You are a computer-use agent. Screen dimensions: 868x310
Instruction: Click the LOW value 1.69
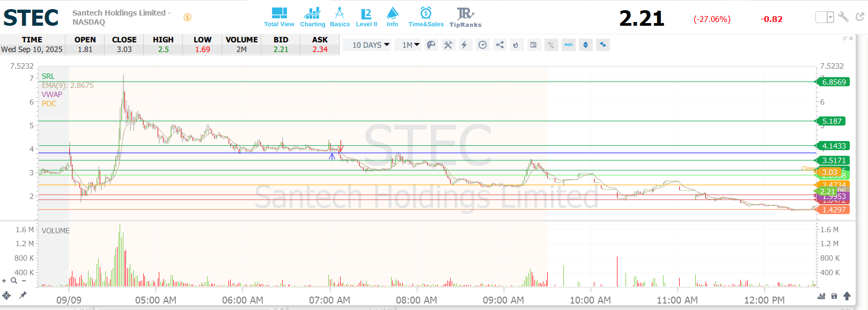(x=202, y=49)
